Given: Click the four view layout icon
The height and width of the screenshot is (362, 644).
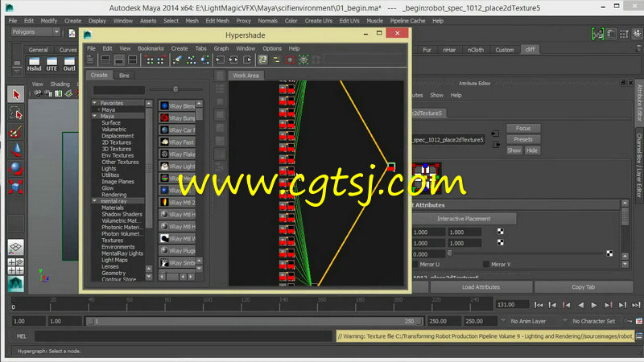Looking at the screenshot, I should click(15, 266).
